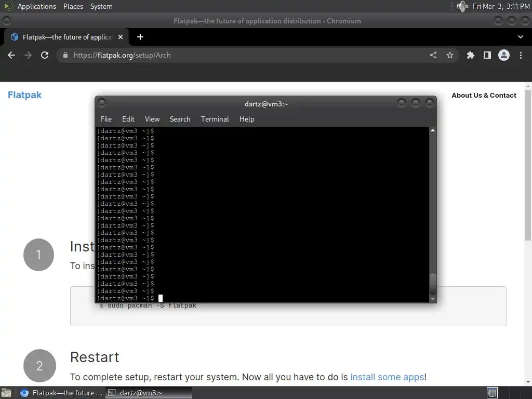Add a new tab with the plus icon
The height and width of the screenshot is (399, 532).
pyautogui.click(x=140, y=37)
